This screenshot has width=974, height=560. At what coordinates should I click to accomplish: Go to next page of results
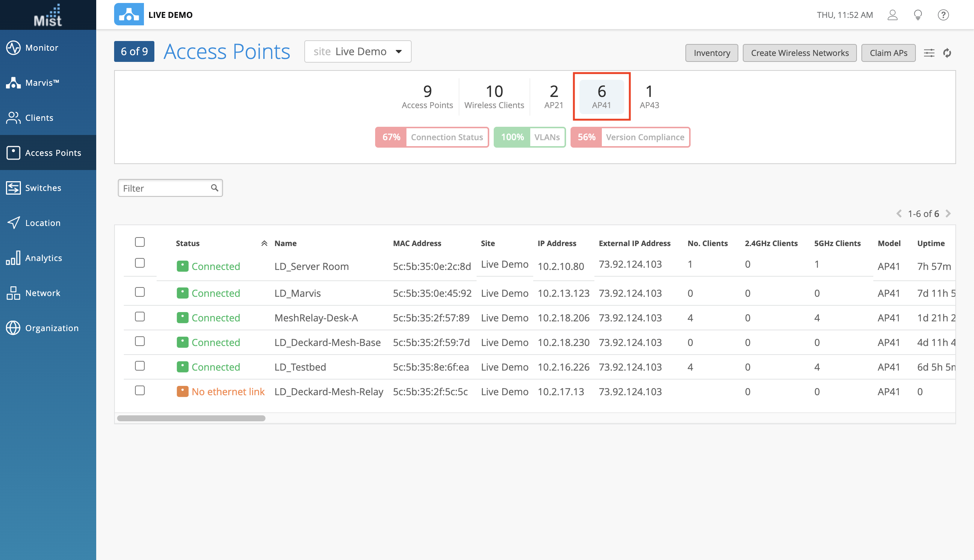(x=948, y=214)
